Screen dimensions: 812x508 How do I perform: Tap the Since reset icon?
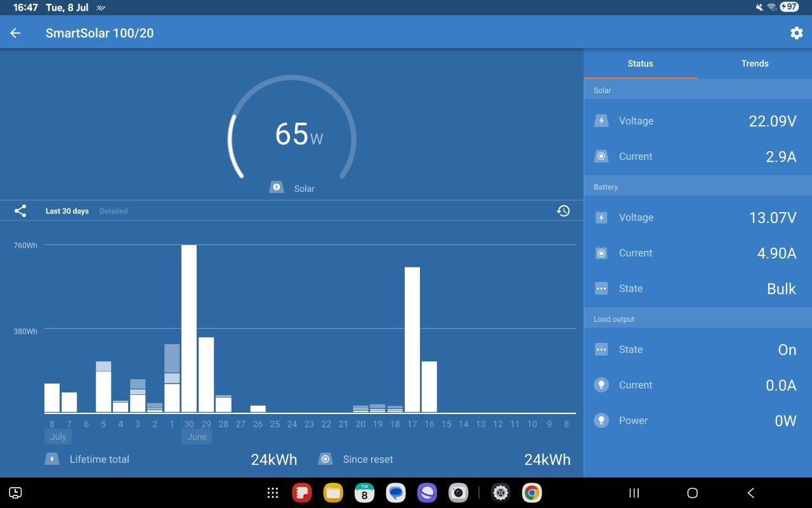click(x=325, y=458)
